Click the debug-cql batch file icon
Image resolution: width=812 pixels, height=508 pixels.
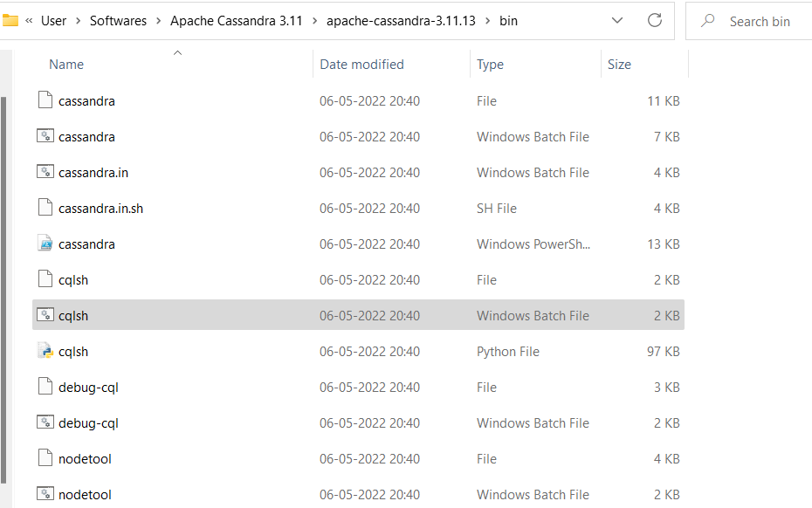(x=45, y=422)
